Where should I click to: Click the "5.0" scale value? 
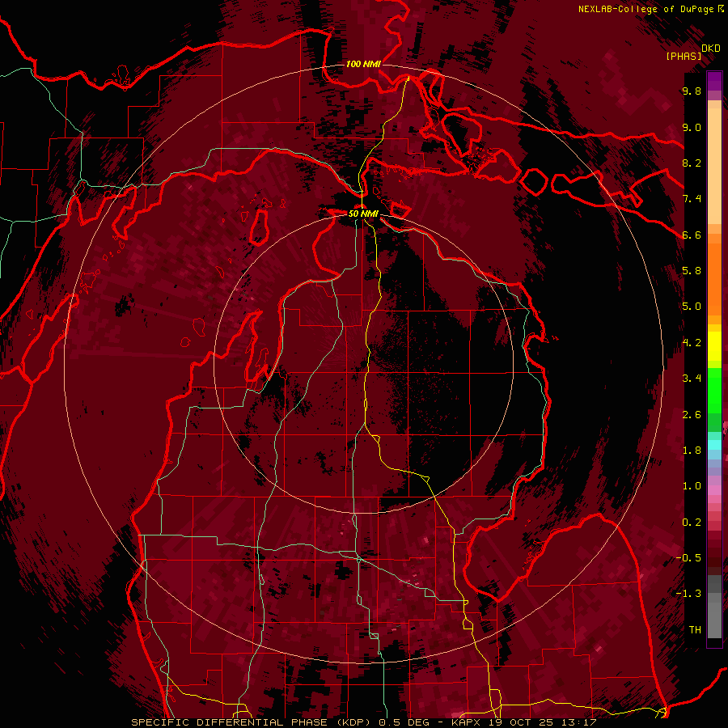click(x=692, y=307)
